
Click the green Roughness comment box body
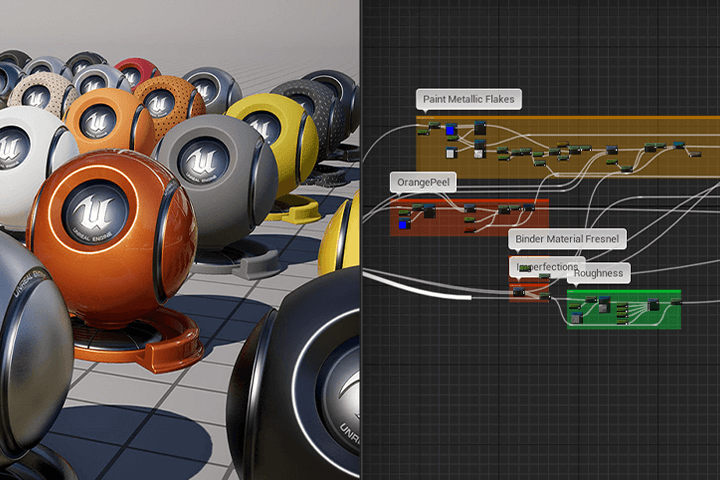pos(624,309)
